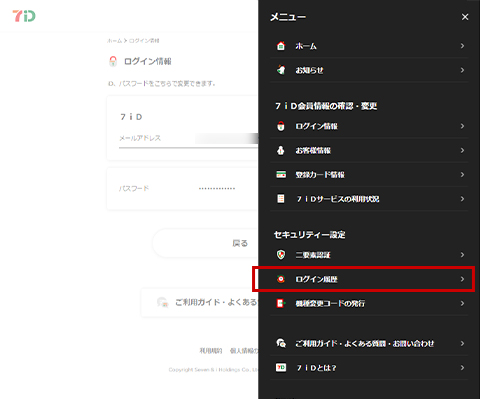Image resolution: width=480 pixels, height=399 pixels.
Task: Click the guide icon beside ご利用ガイド menu item
Action: [x=281, y=343]
